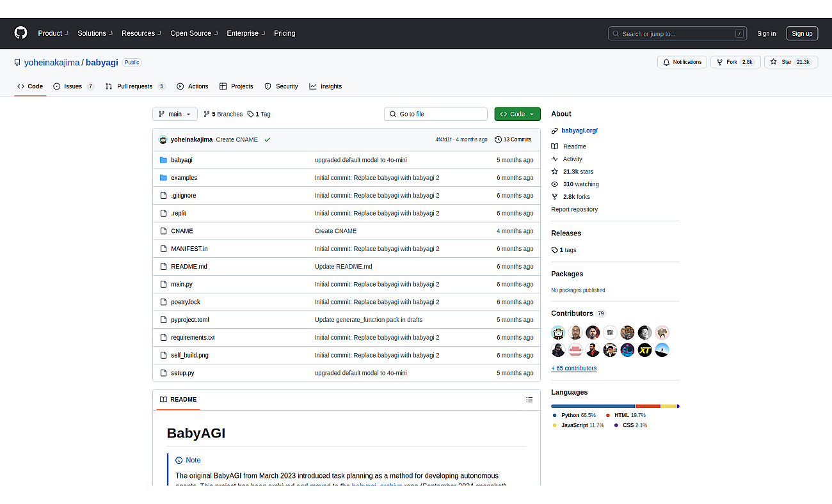Click the repository icon before yoheinakajima
Viewport: 832px width, 504px height.
[x=17, y=63]
